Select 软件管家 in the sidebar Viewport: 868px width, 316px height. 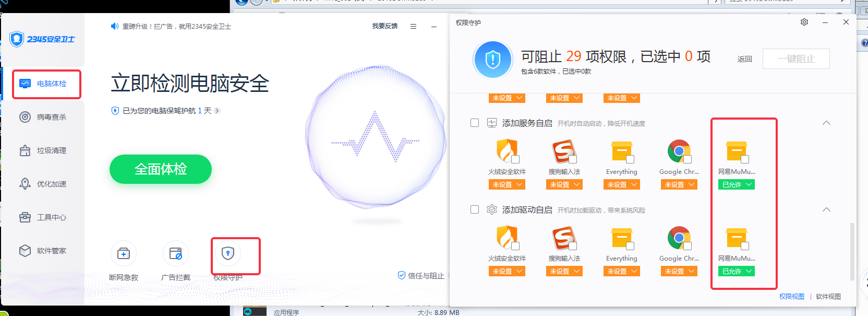[x=43, y=251]
